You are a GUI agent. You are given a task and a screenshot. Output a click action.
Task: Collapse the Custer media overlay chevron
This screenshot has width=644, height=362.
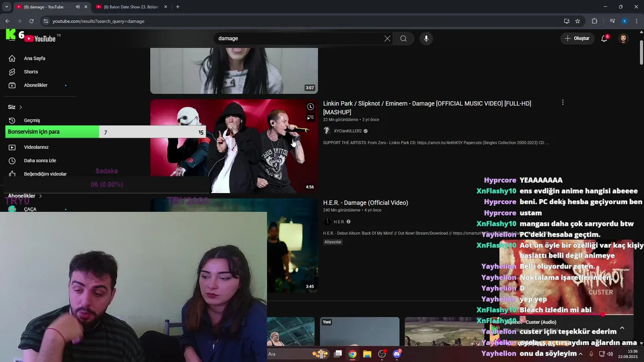(x=622, y=328)
